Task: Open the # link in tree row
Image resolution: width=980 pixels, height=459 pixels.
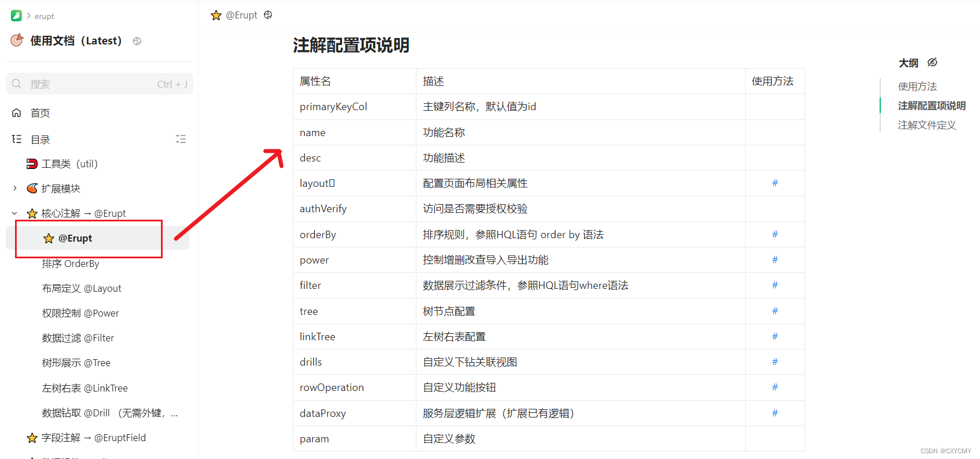Action: click(775, 311)
